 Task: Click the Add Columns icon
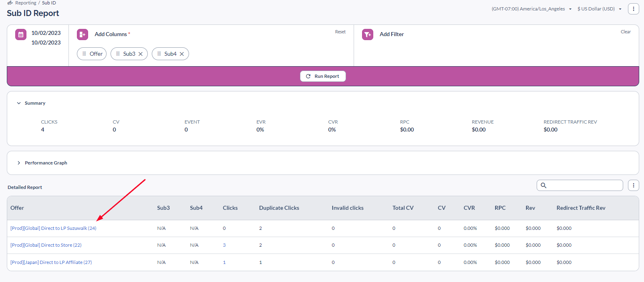point(83,34)
